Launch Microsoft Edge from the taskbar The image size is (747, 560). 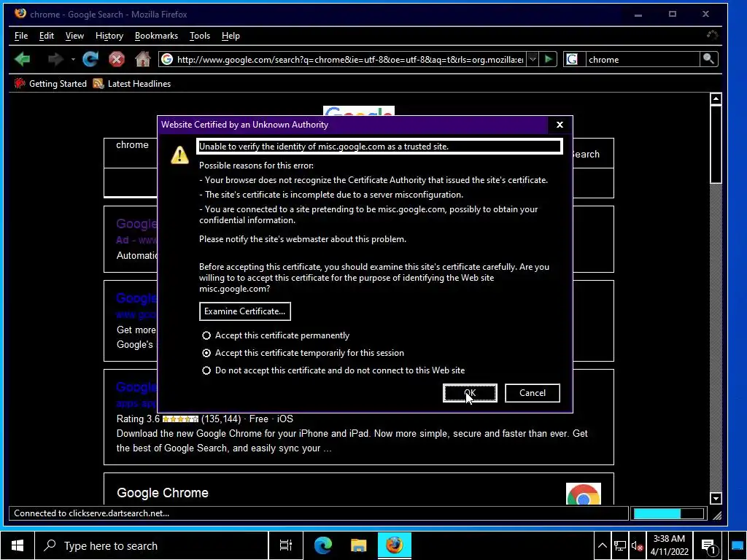coord(322,545)
